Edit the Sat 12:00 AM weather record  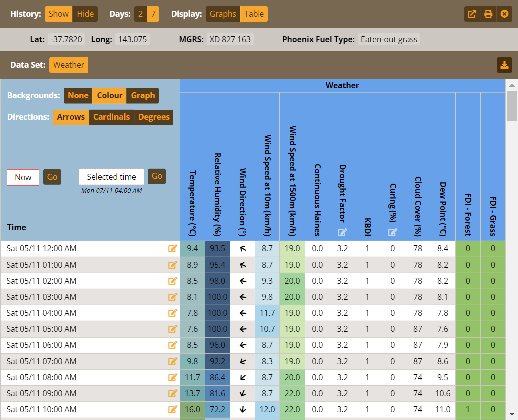[x=173, y=248]
